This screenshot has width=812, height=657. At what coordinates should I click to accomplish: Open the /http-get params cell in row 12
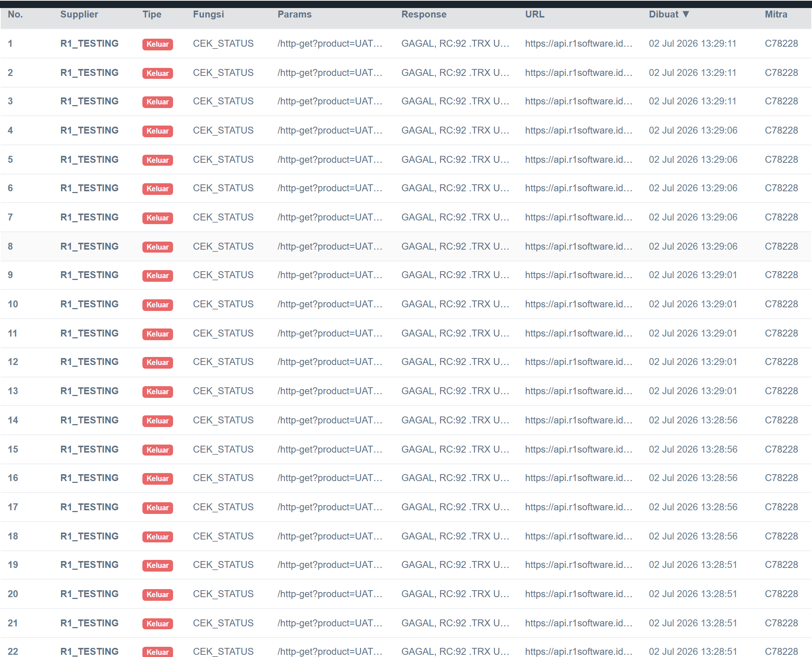click(x=330, y=362)
